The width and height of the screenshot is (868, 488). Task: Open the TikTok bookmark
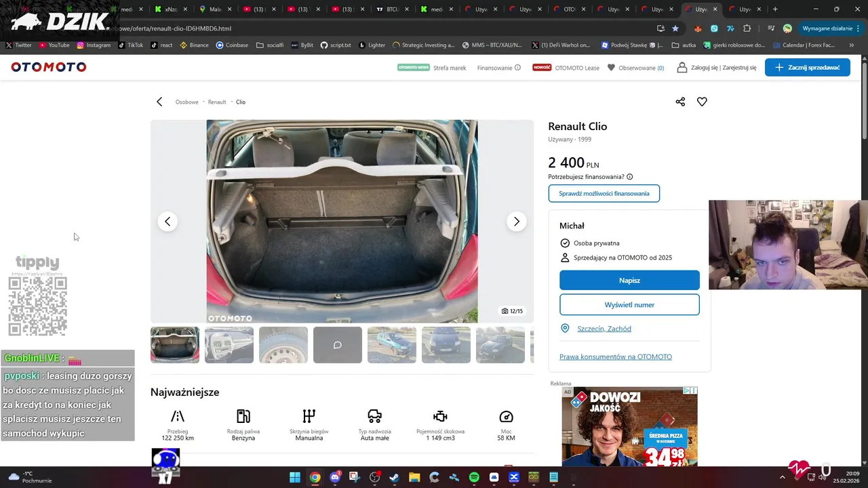pos(131,45)
